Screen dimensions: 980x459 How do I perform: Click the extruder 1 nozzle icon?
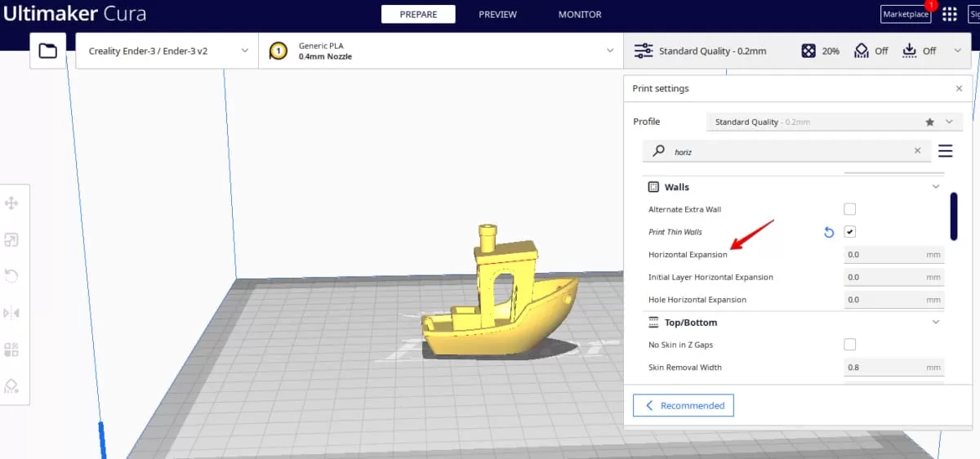(x=278, y=51)
